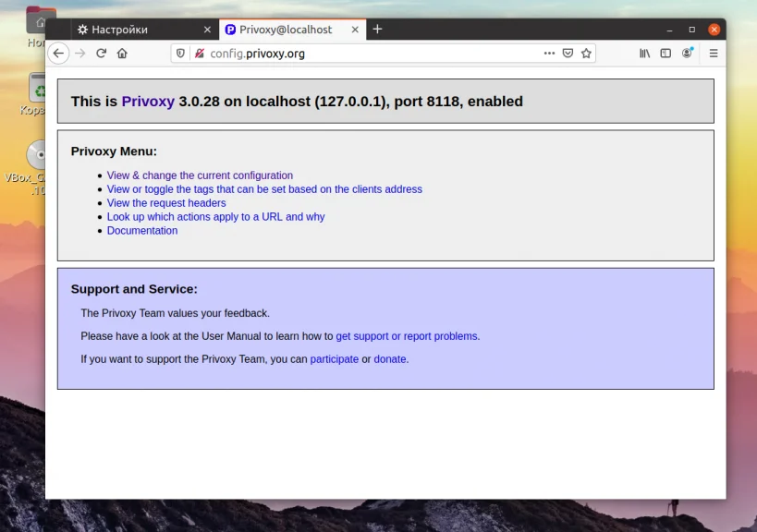Open the Firefox account menu
The width and height of the screenshot is (757, 532).
[x=687, y=53]
